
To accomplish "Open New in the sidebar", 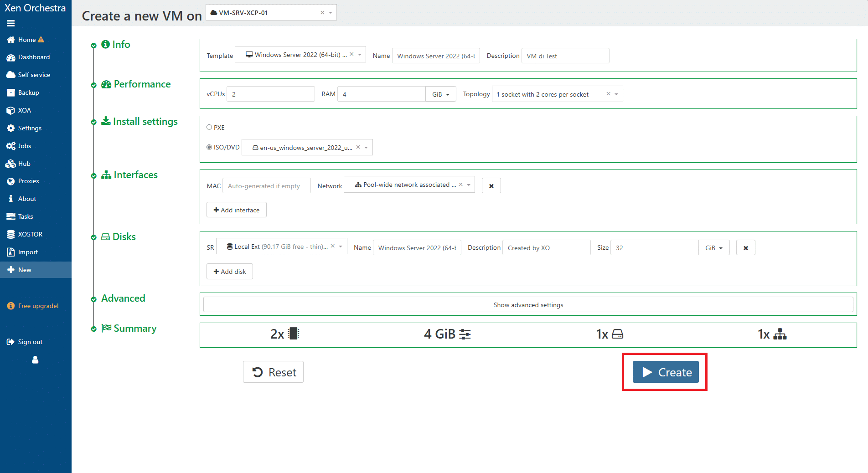I will tap(36, 270).
